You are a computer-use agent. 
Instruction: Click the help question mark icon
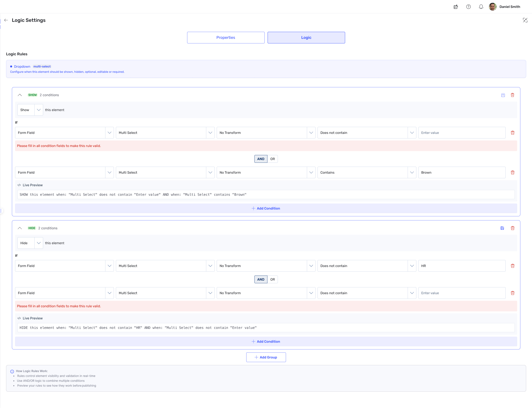coord(468,7)
